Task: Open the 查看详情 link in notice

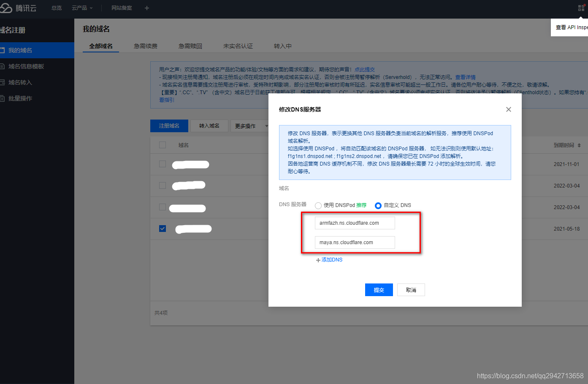Action: 465,77
